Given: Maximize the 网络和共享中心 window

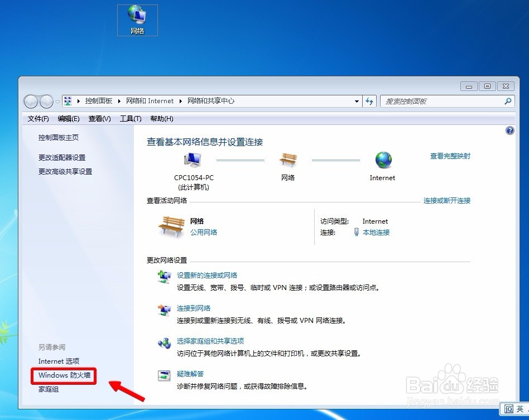Looking at the screenshot, I should click(487, 86).
